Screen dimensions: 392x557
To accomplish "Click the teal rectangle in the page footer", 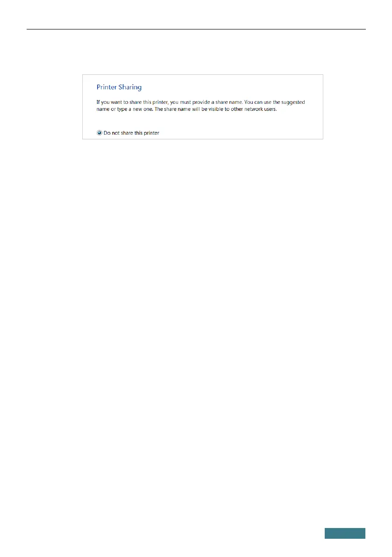I will pyautogui.click(x=345, y=533).
